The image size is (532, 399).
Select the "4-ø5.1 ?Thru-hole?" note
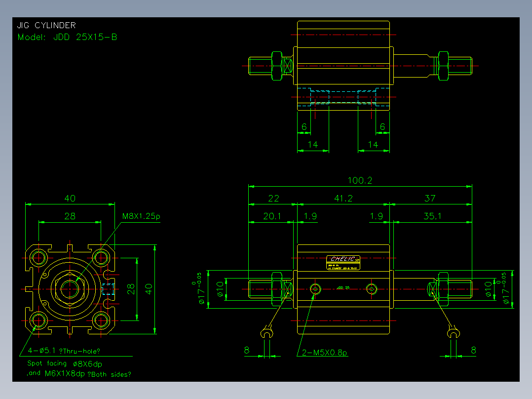(64, 351)
